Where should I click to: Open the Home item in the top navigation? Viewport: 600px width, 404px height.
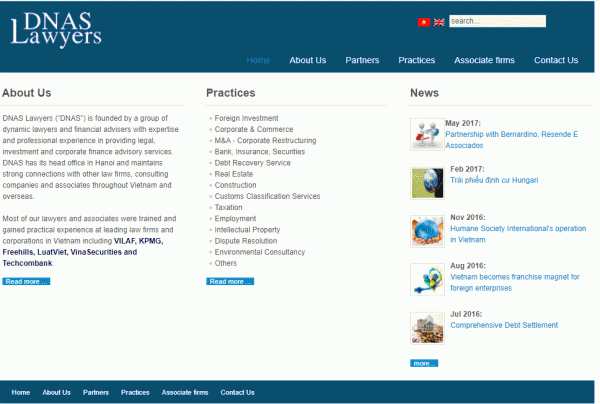pos(258,60)
